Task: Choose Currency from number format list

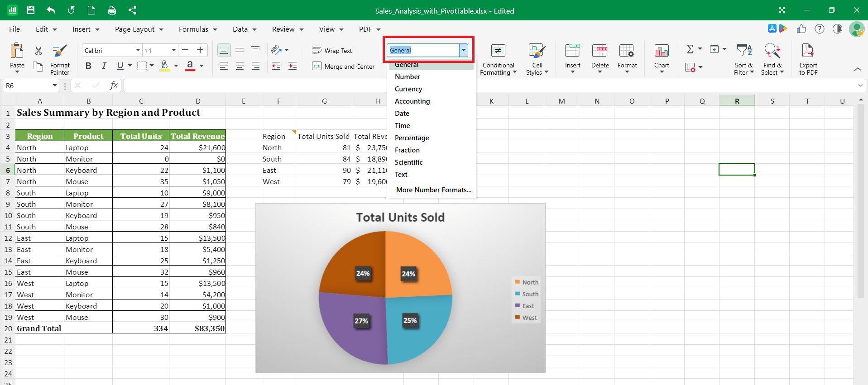Action: pyautogui.click(x=432, y=89)
